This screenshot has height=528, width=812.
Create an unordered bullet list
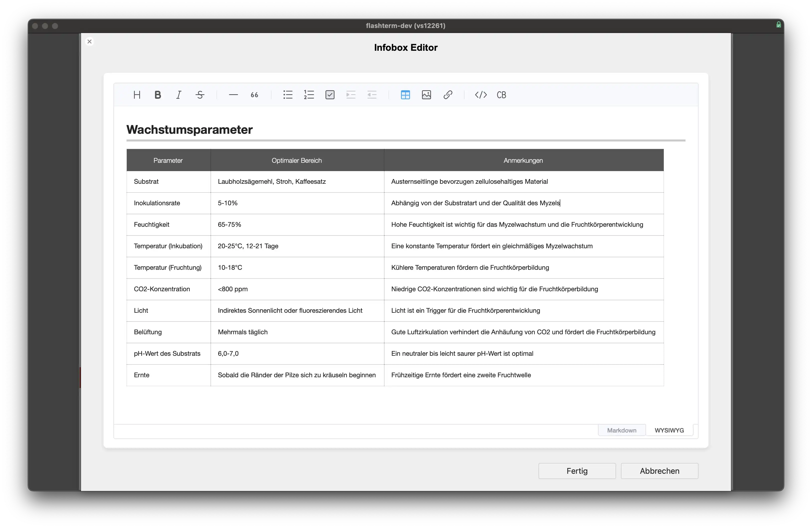coord(288,95)
